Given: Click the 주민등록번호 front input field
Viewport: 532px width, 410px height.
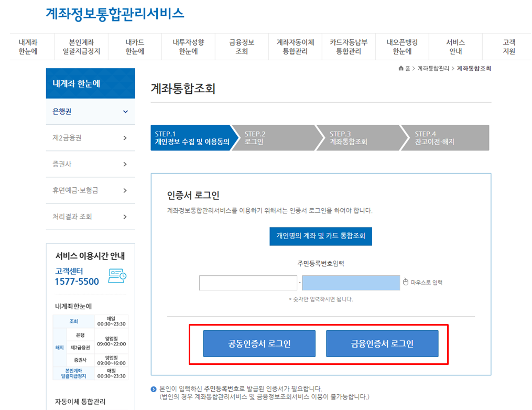Looking at the screenshot, I should 248,282.
